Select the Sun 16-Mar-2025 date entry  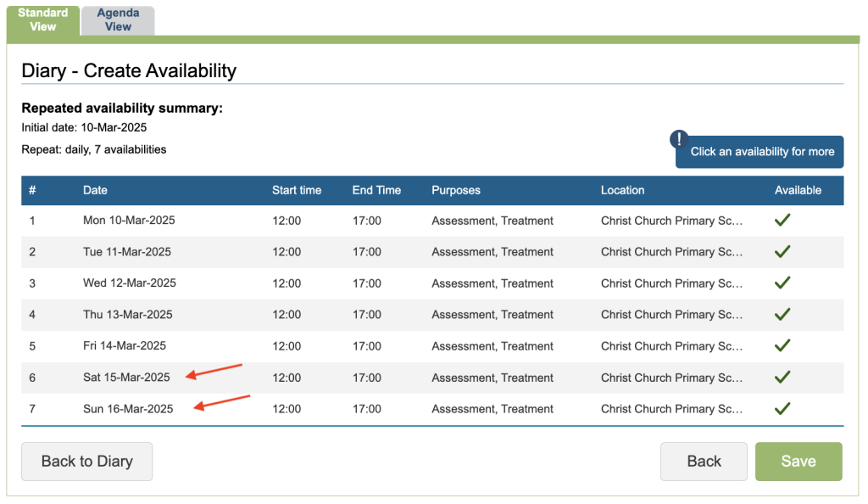tap(128, 409)
